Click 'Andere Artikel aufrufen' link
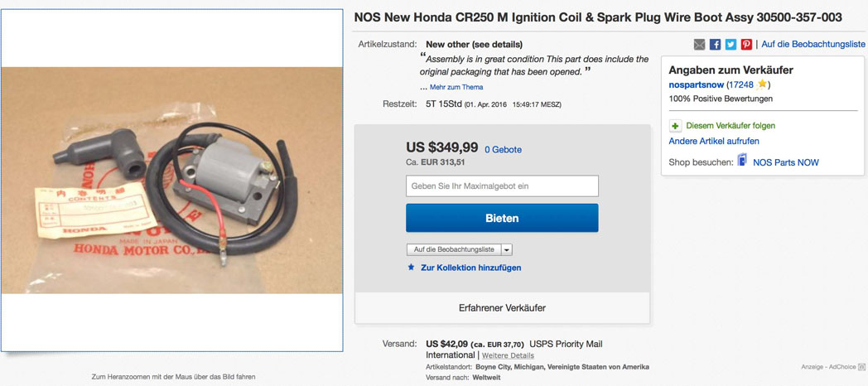 click(713, 141)
